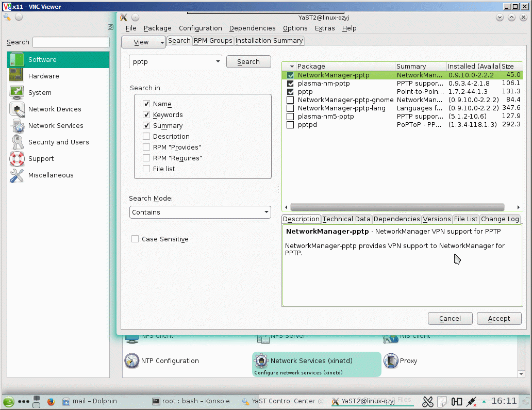Click the YaST window menu icon in the title bar
Viewport: 532px width, 410px height.
124,18
